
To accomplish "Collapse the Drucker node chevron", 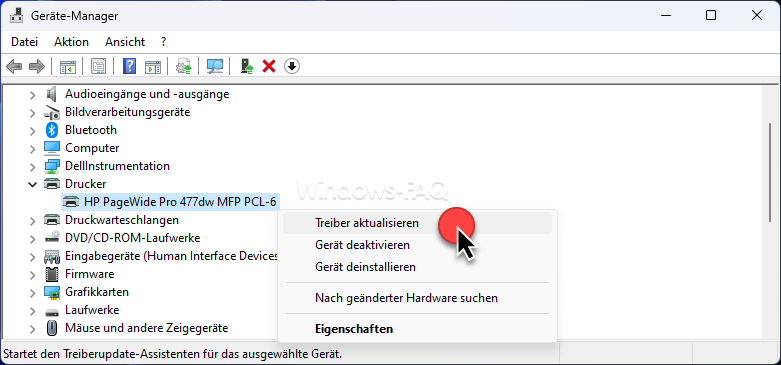I will pos(32,184).
